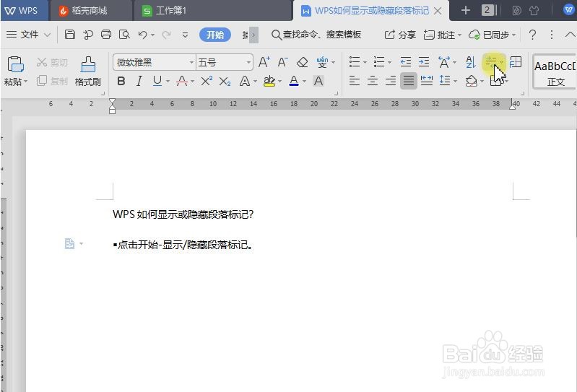The width and height of the screenshot is (577, 392).
Task: Toggle Align Left
Action: [x=355, y=81]
